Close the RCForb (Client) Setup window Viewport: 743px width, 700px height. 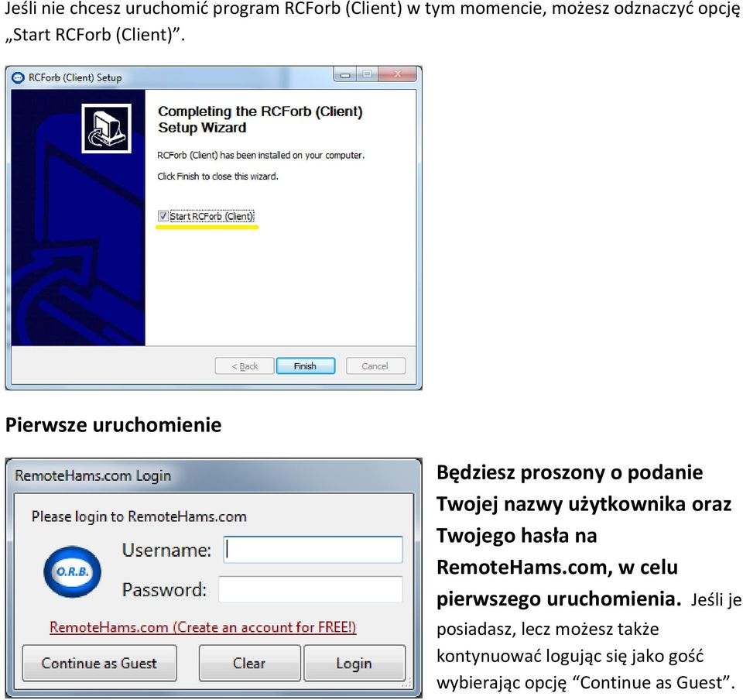tap(397, 74)
